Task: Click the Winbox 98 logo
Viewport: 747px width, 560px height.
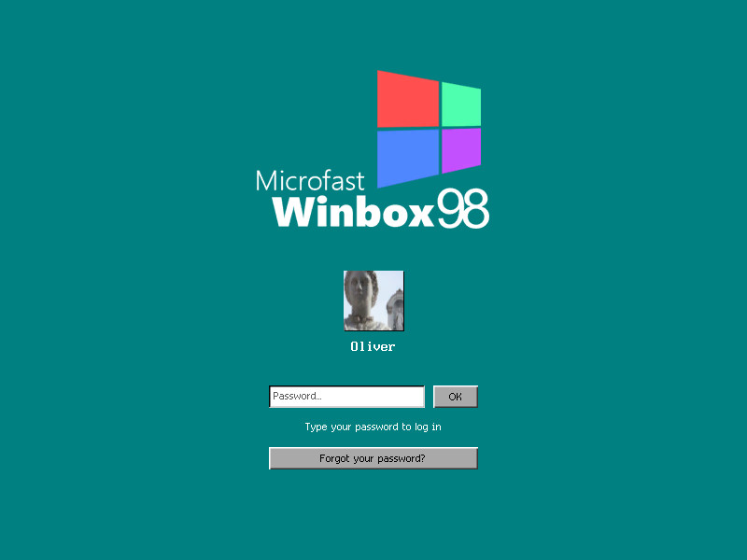Action: pyautogui.click(x=427, y=126)
